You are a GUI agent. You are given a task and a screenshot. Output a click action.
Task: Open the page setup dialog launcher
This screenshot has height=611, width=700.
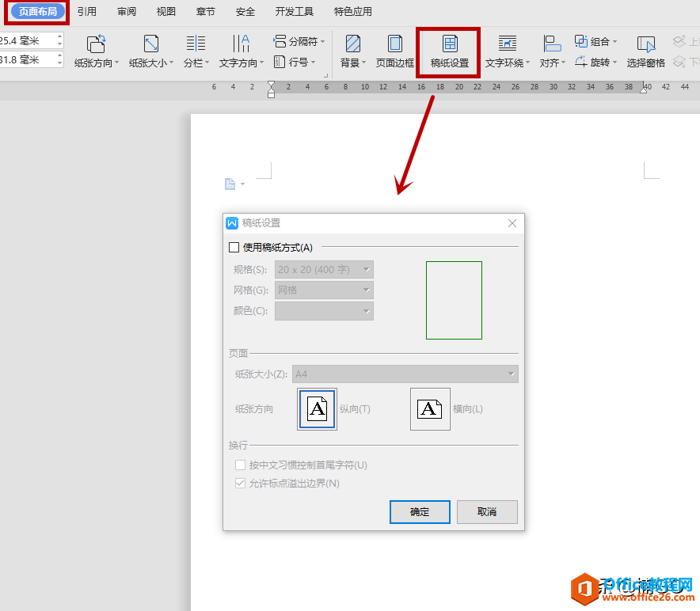pyautogui.click(x=326, y=76)
